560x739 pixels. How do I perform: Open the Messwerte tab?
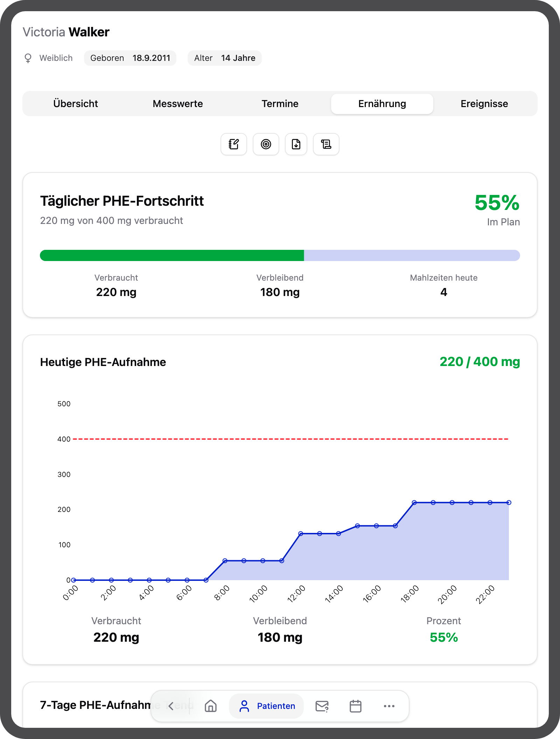pyautogui.click(x=178, y=104)
